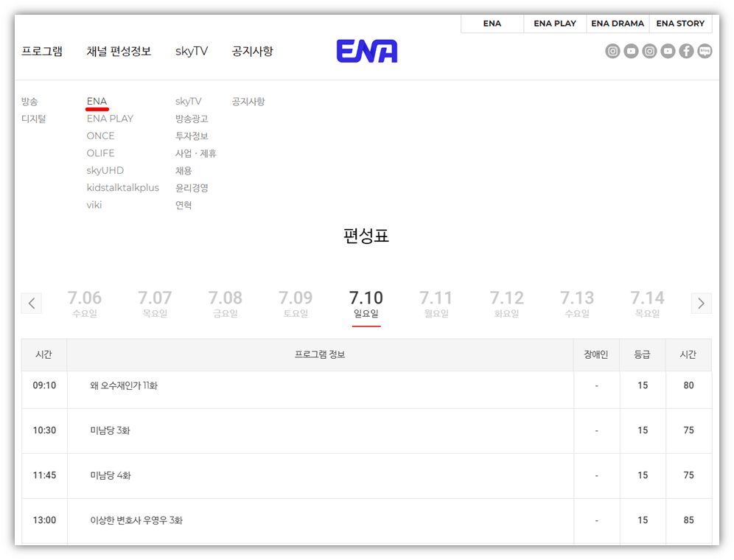Open 연혁 submenu link
The width and height of the screenshot is (734, 560).
coord(183,205)
